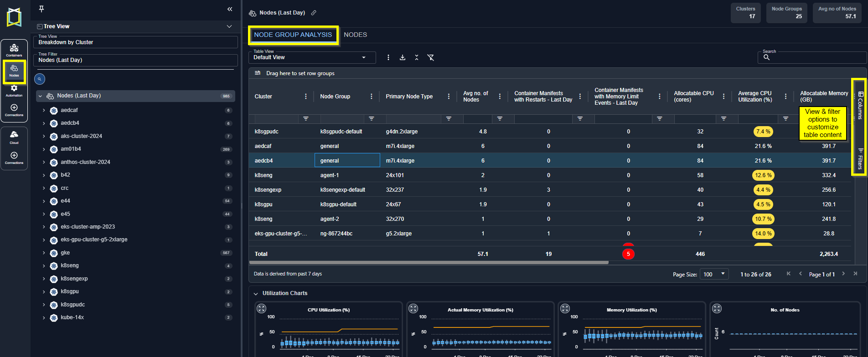Open the Table View Default View dropdown
The image size is (868, 357).
pos(312,57)
